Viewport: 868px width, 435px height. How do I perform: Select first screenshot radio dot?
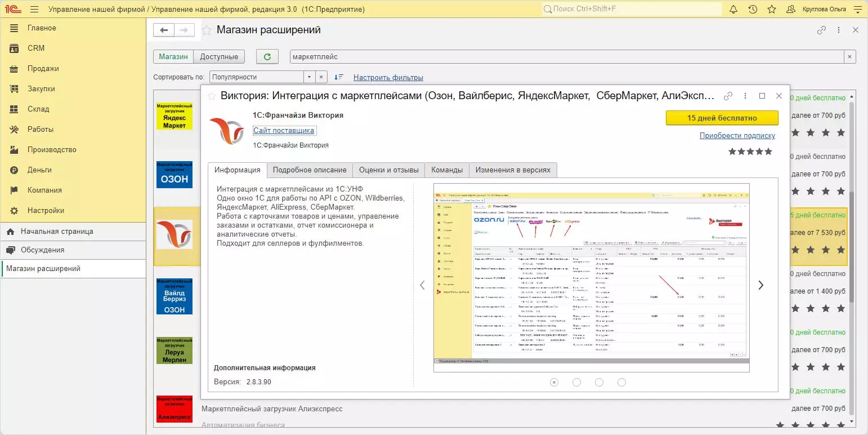click(554, 382)
